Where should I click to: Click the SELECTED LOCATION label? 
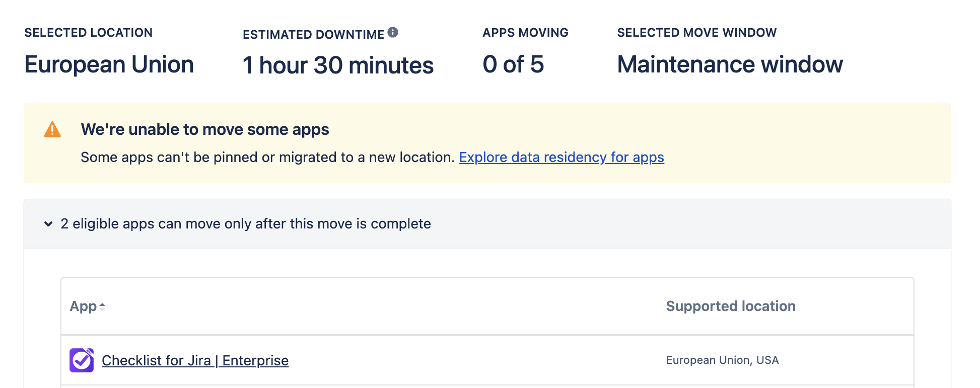tap(88, 33)
